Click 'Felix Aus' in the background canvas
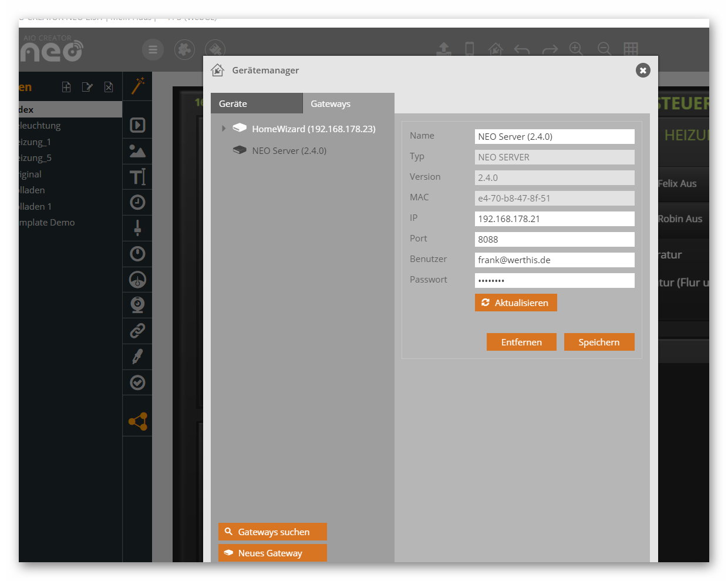 (678, 183)
